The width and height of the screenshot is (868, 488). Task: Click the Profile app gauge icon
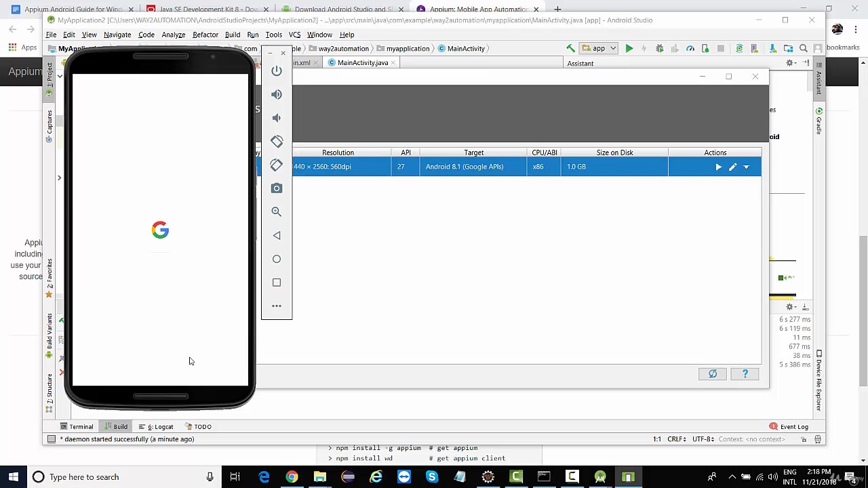pos(690,48)
